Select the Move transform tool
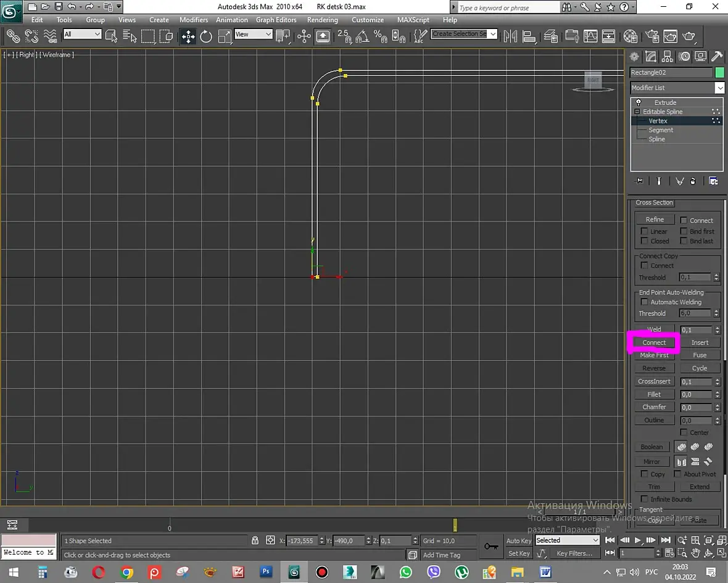 click(x=188, y=36)
